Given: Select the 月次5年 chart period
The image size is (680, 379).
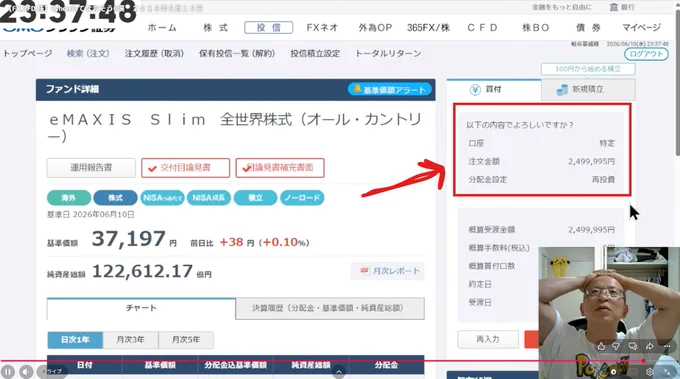Looking at the screenshot, I should 186,340.
